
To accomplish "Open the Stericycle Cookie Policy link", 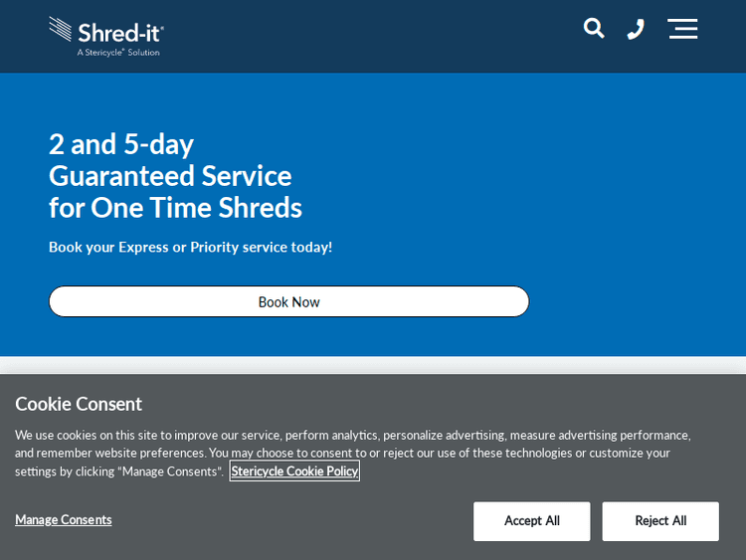I will pyautogui.click(x=294, y=471).
